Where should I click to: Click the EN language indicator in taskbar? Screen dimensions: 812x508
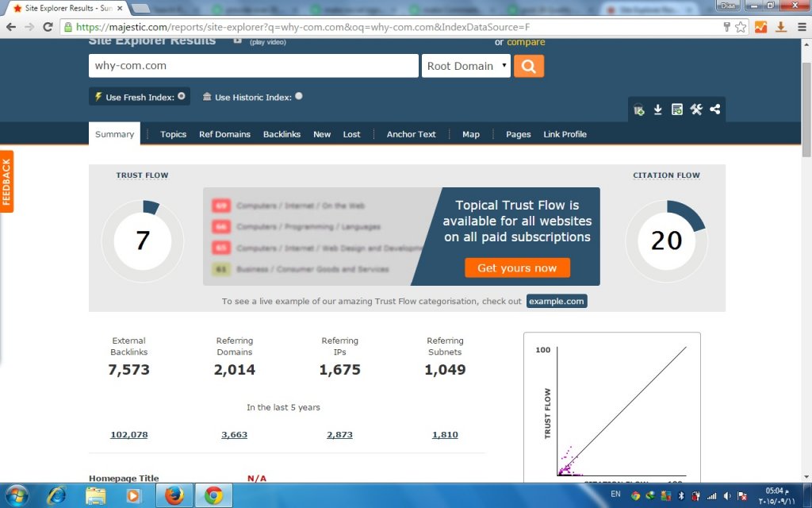click(x=615, y=494)
